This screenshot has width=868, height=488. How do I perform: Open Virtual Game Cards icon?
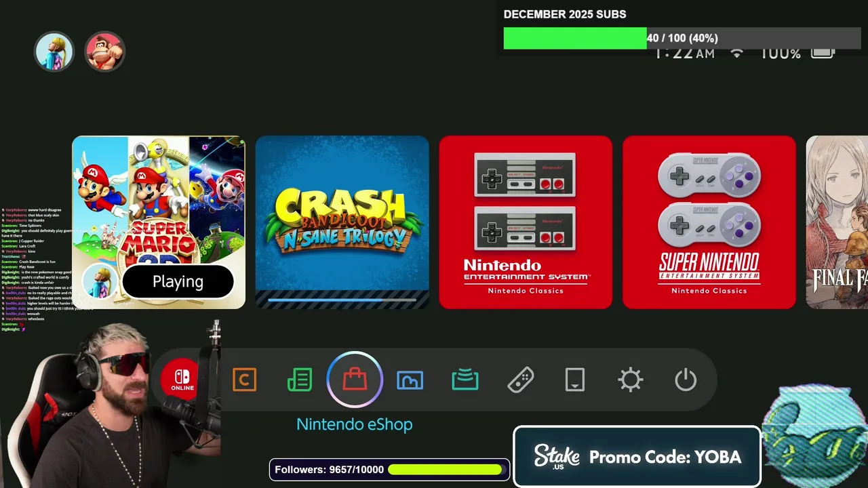tap(575, 380)
